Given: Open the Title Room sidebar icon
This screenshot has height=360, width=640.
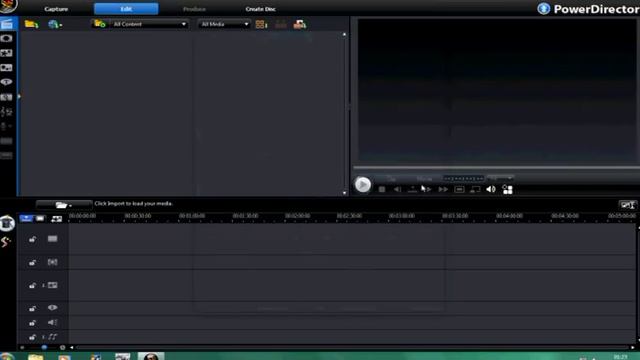Looking at the screenshot, I should pyautogui.click(x=7, y=82).
